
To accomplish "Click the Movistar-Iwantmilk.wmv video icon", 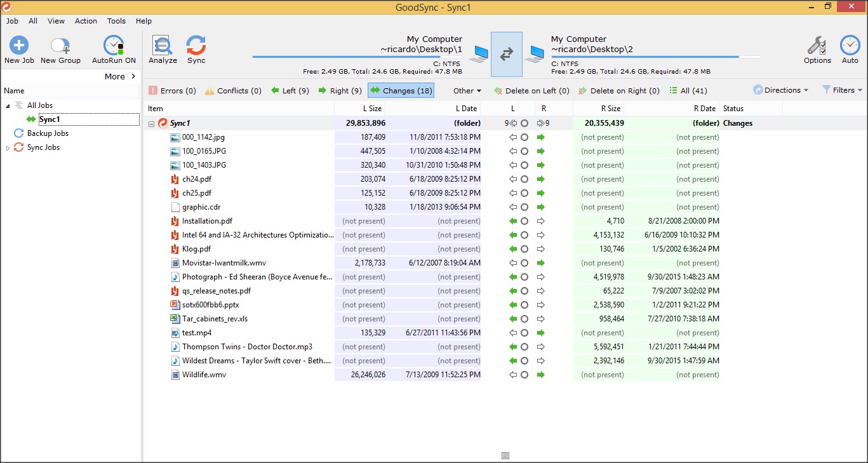I will [x=175, y=263].
